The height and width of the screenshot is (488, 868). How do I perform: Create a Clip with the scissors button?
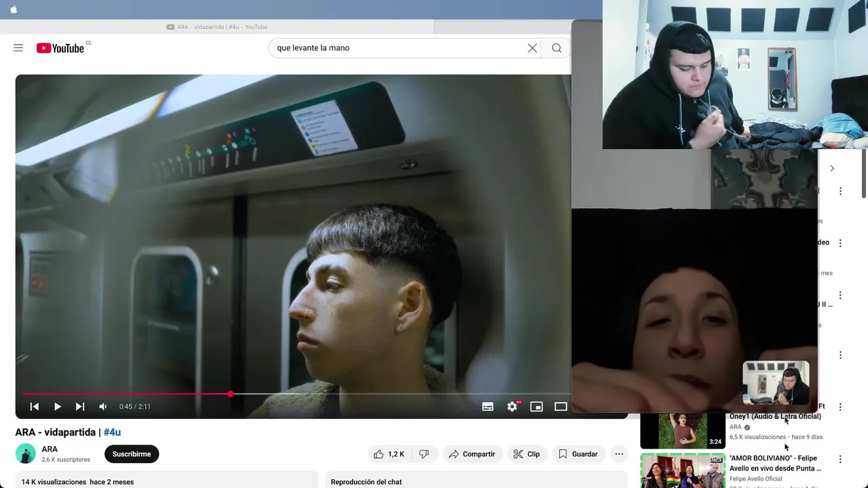(x=527, y=454)
